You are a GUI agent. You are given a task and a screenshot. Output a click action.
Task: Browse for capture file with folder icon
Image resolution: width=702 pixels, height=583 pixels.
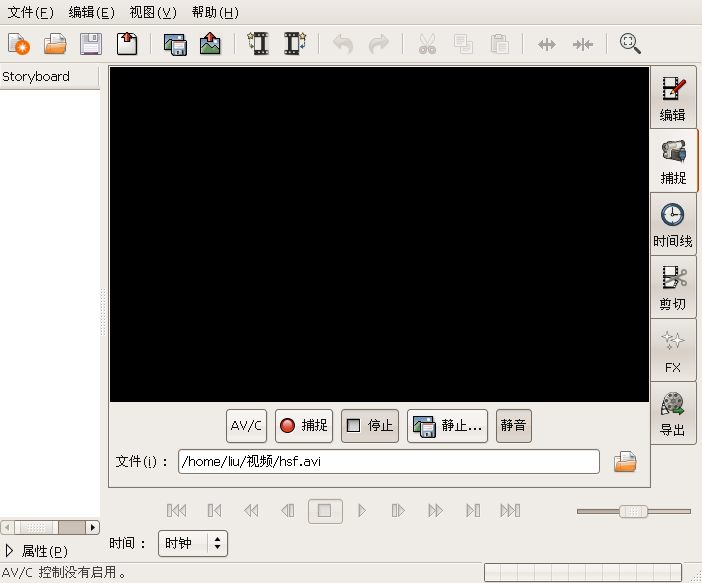625,462
